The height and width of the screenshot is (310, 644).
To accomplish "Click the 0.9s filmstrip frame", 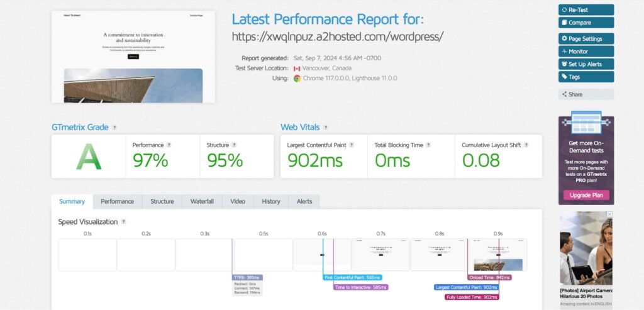I will coord(498,255).
